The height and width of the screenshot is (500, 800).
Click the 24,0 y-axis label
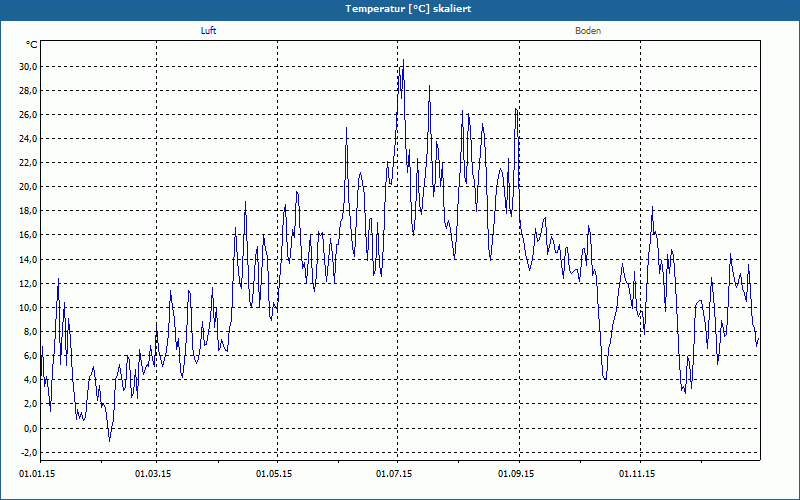(28, 138)
